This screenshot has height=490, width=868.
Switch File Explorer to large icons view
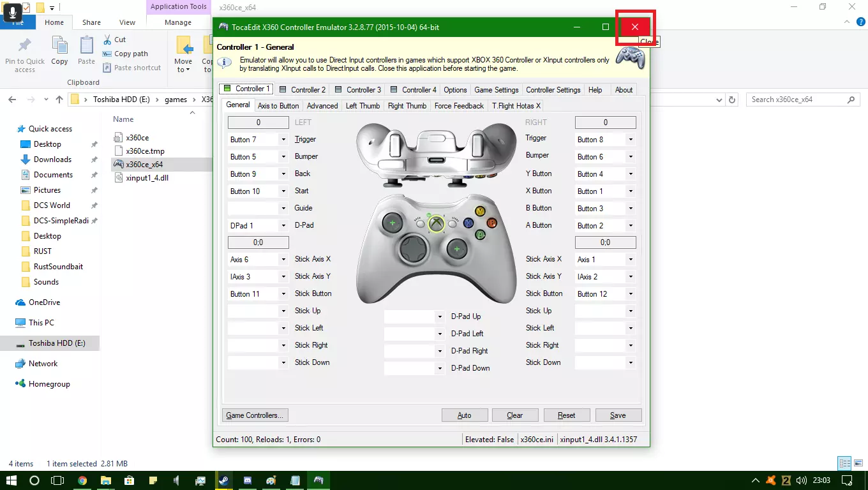[x=858, y=464]
